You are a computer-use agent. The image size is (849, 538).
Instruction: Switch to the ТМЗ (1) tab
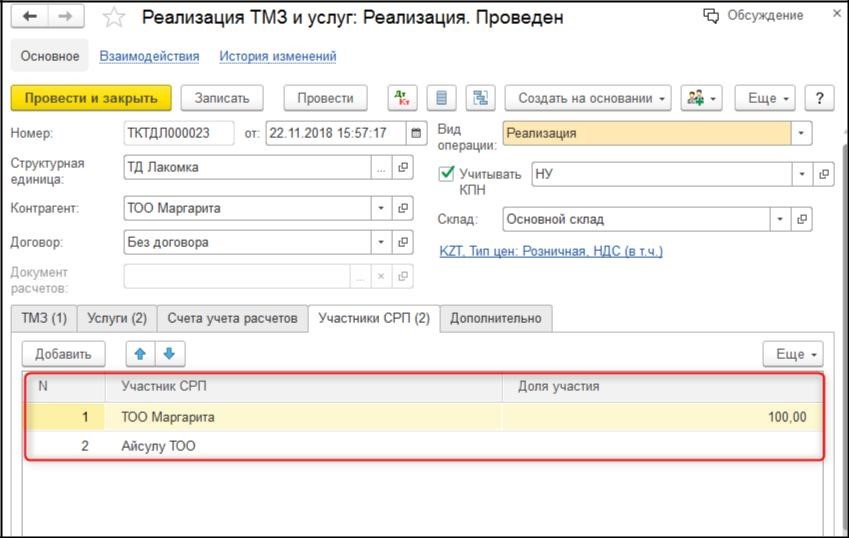coord(44,318)
